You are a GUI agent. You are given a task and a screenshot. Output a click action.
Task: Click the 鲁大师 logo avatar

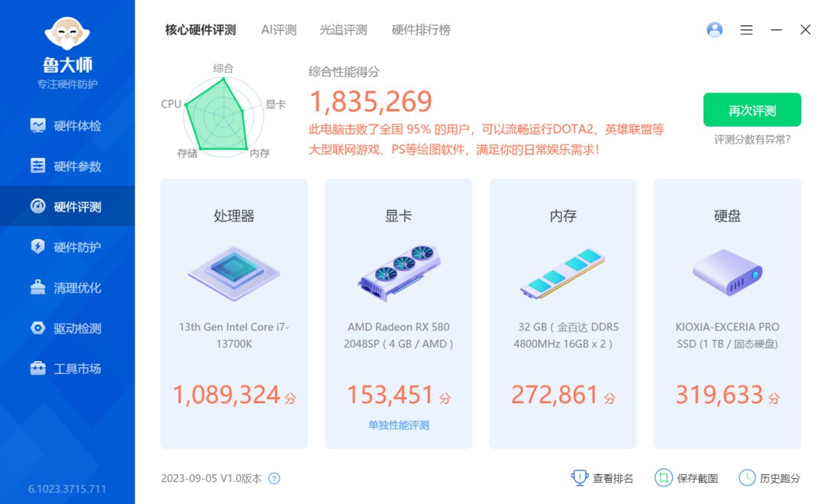pos(67,33)
